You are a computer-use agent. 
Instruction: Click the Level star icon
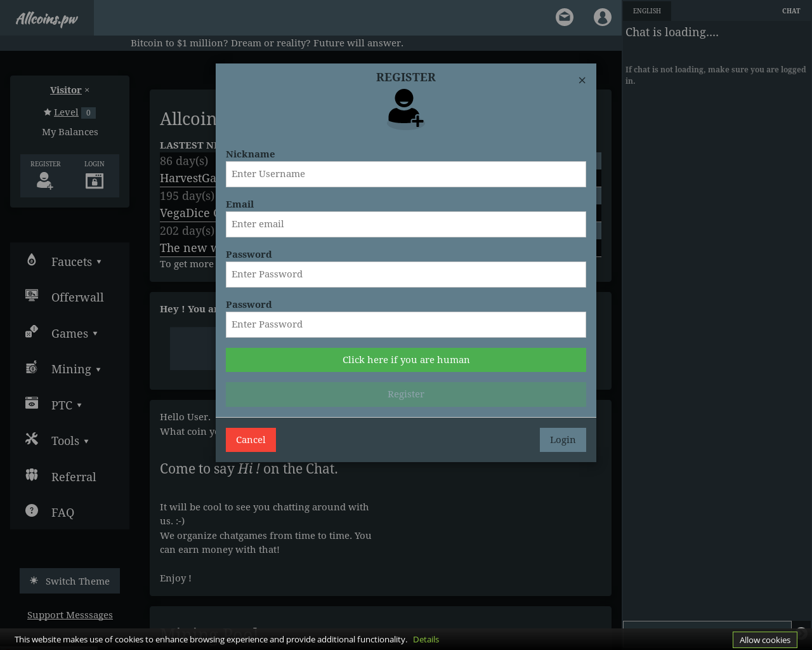coord(48,112)
